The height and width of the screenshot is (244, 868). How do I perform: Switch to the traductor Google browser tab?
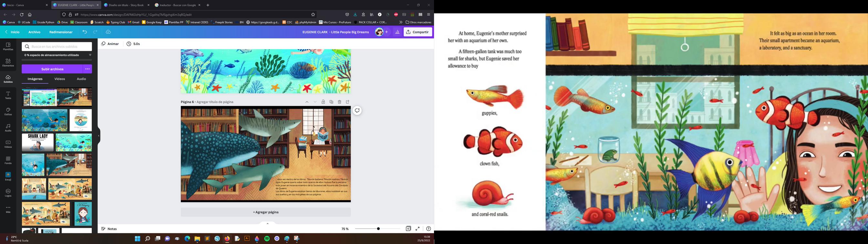point(178,5)
